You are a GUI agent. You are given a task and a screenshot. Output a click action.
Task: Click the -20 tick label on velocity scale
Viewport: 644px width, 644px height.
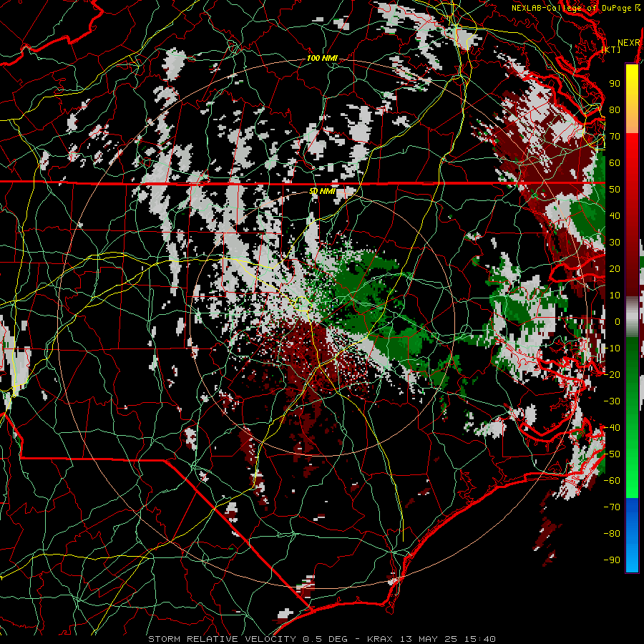coord(612,375)
